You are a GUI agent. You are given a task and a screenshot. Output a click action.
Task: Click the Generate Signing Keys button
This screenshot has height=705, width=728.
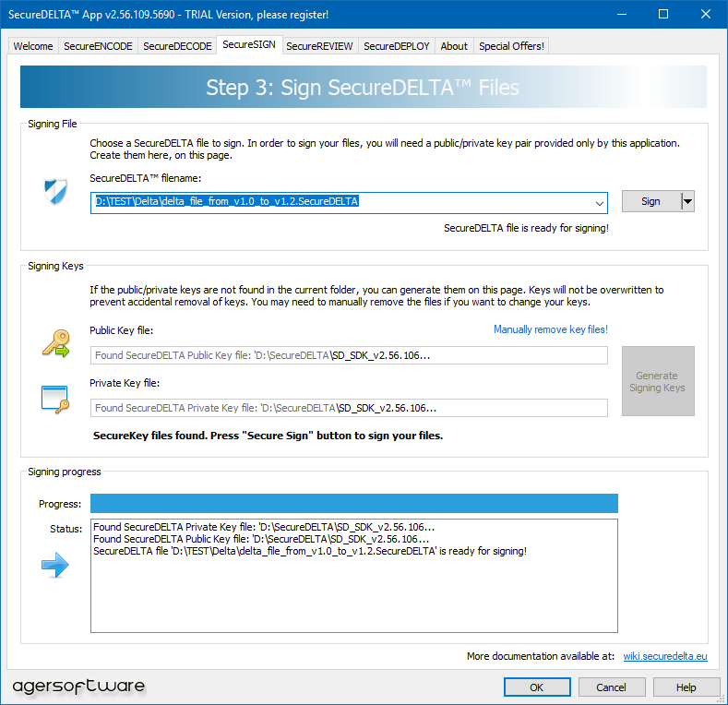click(x=658, y=381)
